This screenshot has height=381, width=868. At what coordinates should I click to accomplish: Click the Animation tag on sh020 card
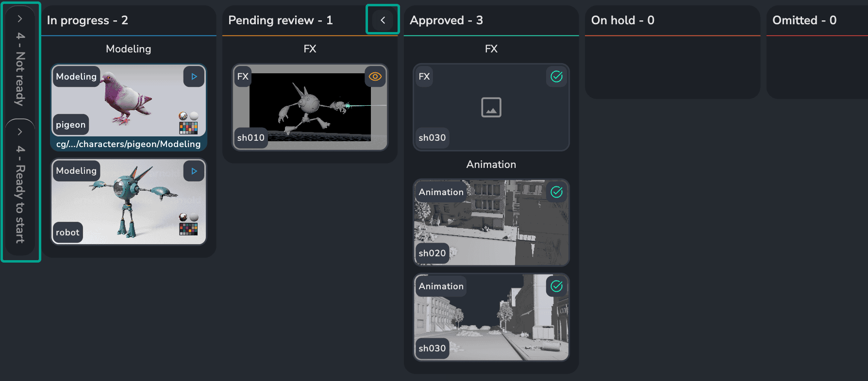point(441,192)
